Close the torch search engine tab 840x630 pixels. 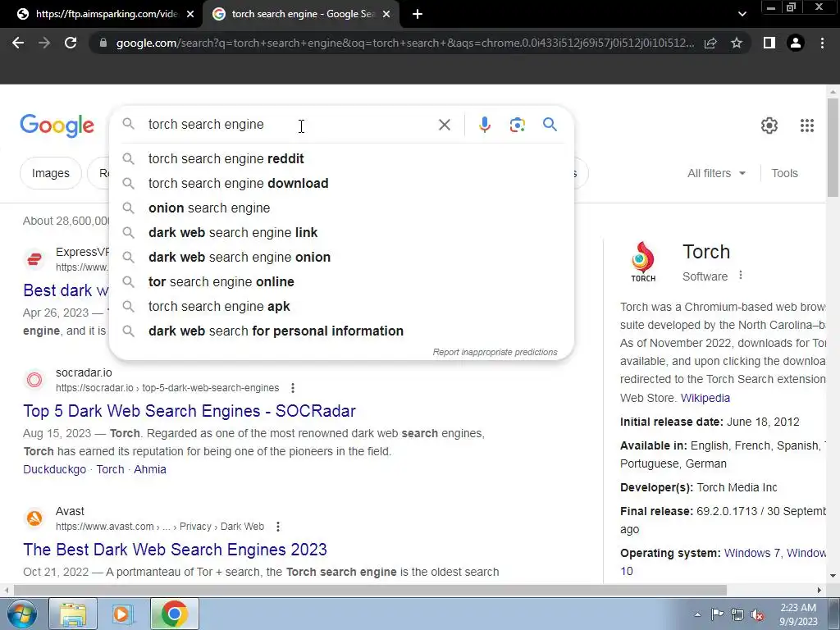(386, 14)
